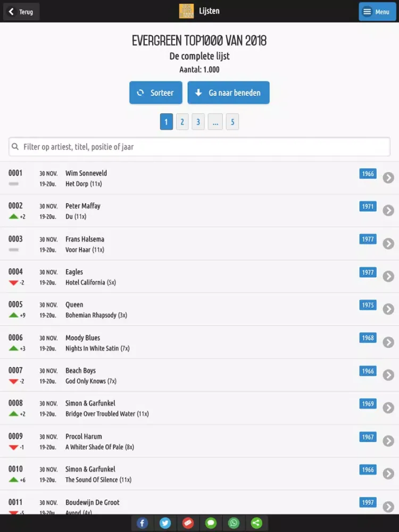
Task: Select Bridge Over Troubled Water (11x) title
Action: [107, 413]
